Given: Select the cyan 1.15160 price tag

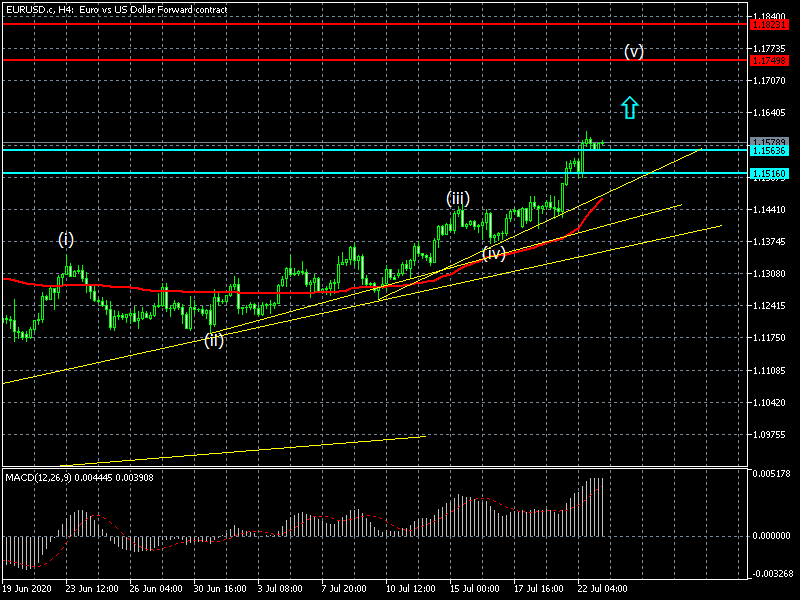Looking at the screenshot, I should coord(771,174).
